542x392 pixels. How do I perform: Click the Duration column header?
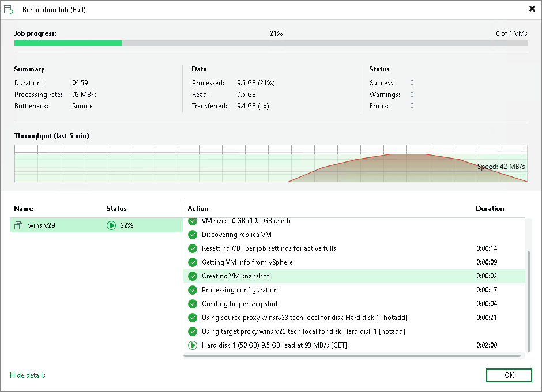(490, 209)
